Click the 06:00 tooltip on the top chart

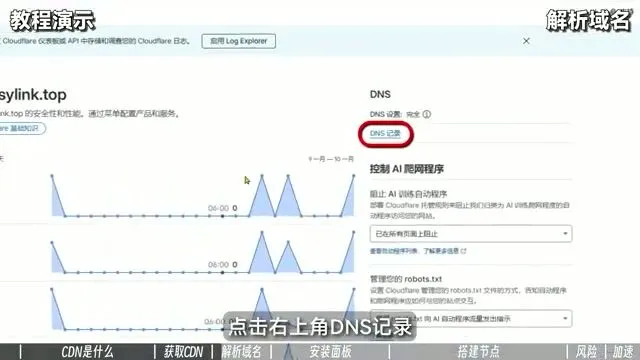222,208
